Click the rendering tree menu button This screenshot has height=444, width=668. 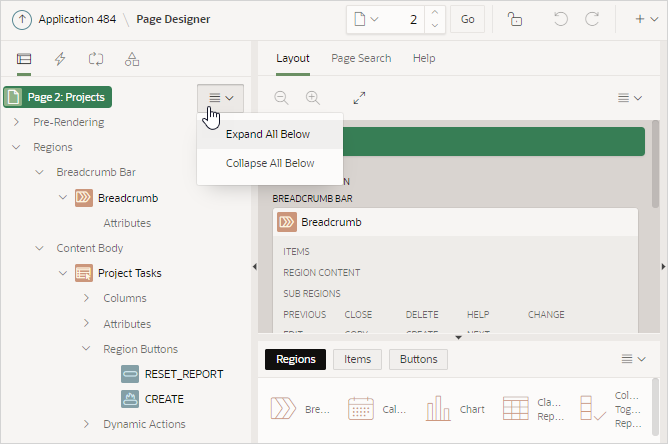(220, 98)
